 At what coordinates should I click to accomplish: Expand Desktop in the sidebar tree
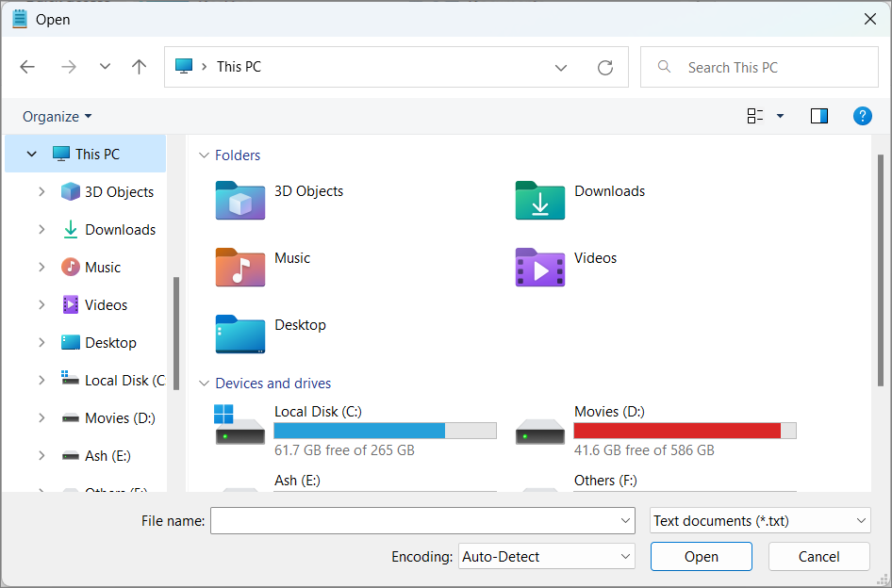pos(41,342)
